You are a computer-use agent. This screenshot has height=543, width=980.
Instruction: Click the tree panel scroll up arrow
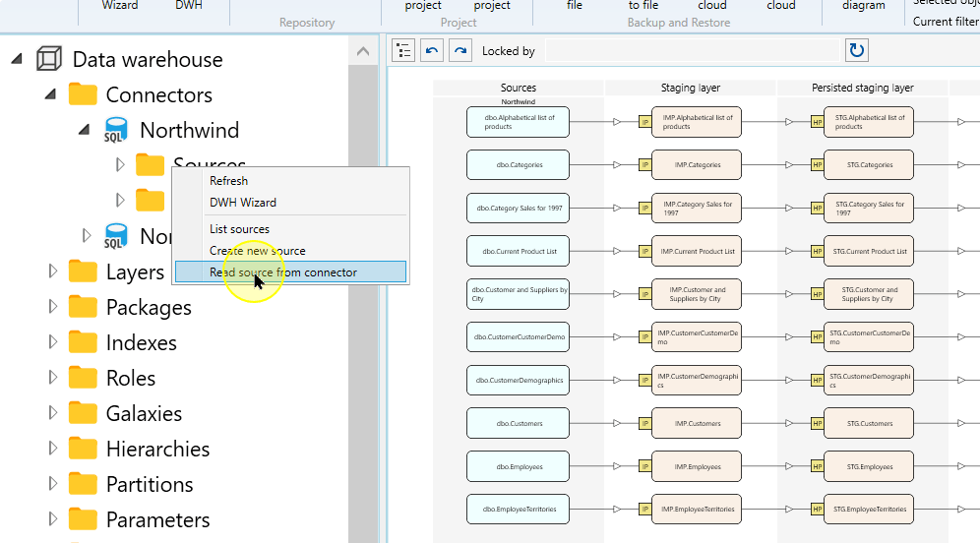coord(363,51)
